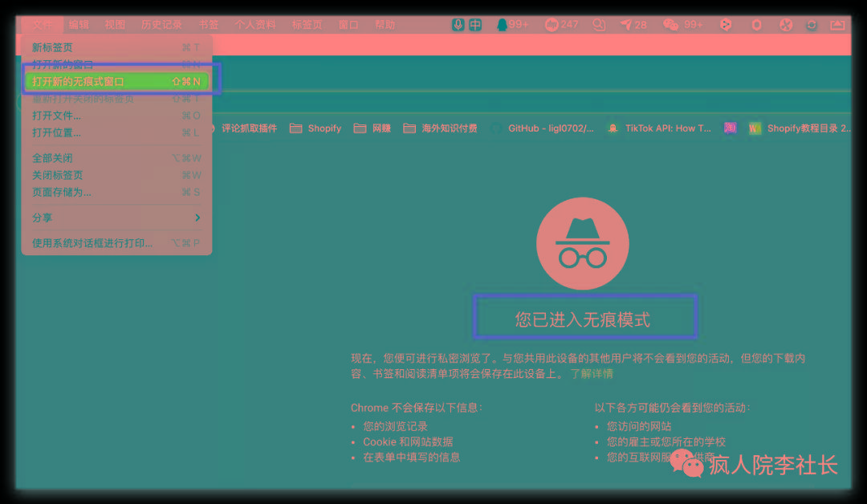Image resolution: width=867 pixels, height=504 pixels.
Task: Click the QQ penguin icon in menu bar
Action: (503, 25)
